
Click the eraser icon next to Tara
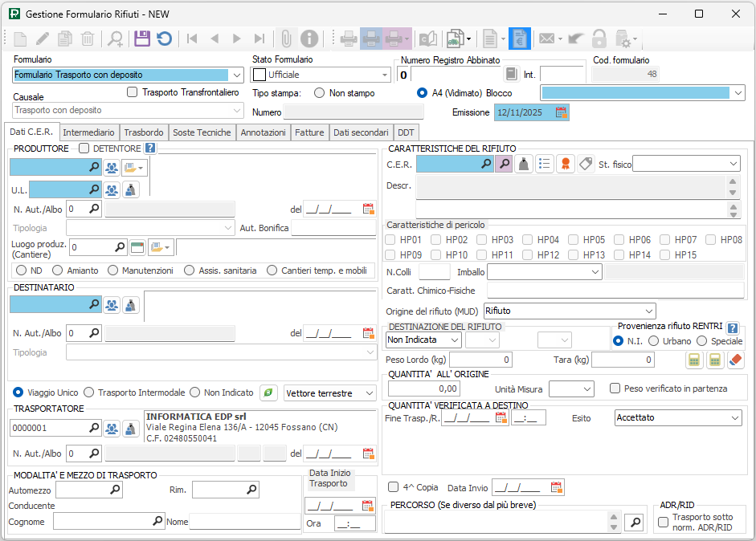coord(736,360)
